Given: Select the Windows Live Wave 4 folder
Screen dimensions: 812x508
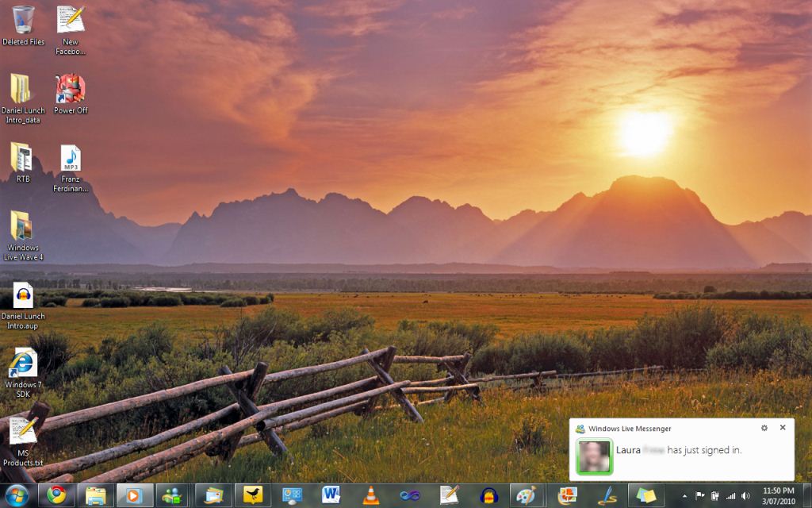Looking at the screenshot, I should [23, 235].
